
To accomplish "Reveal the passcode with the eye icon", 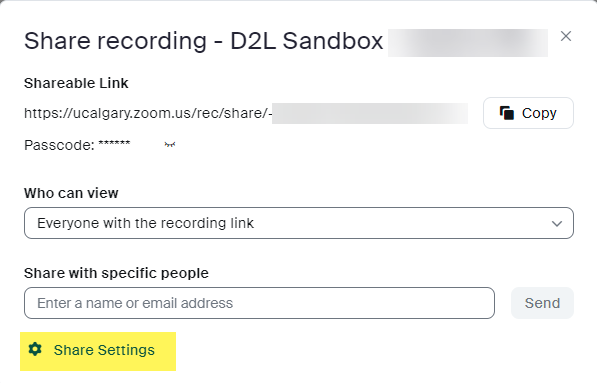I will click(170, 145).
